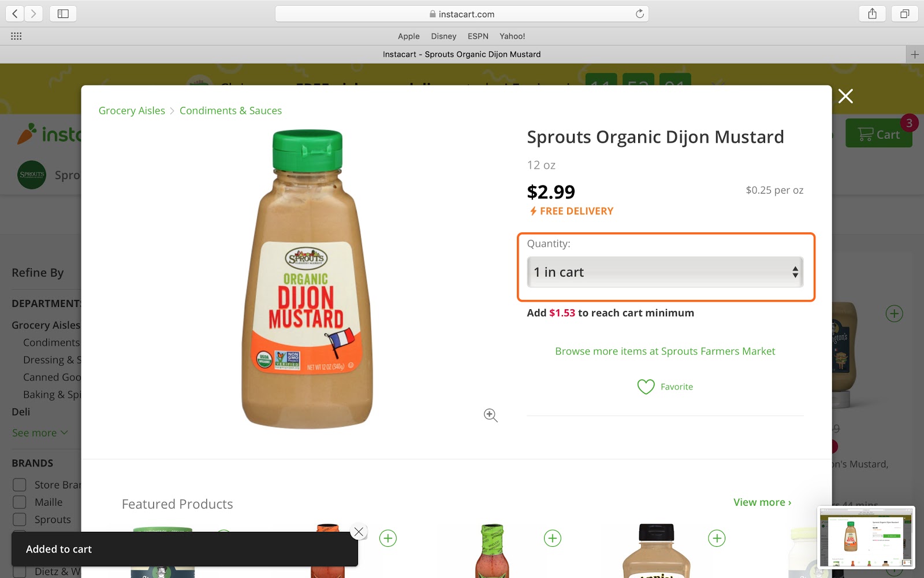Viewport: 924px width, 578px height.
Task: Open the shopping Cart button
Action: click(x=878, y=134)
